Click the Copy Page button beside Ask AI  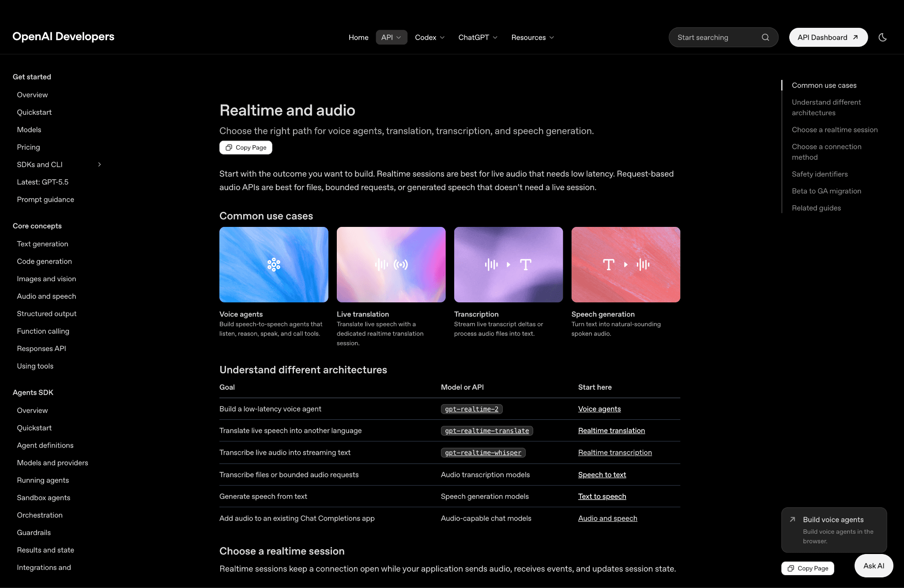808,568
